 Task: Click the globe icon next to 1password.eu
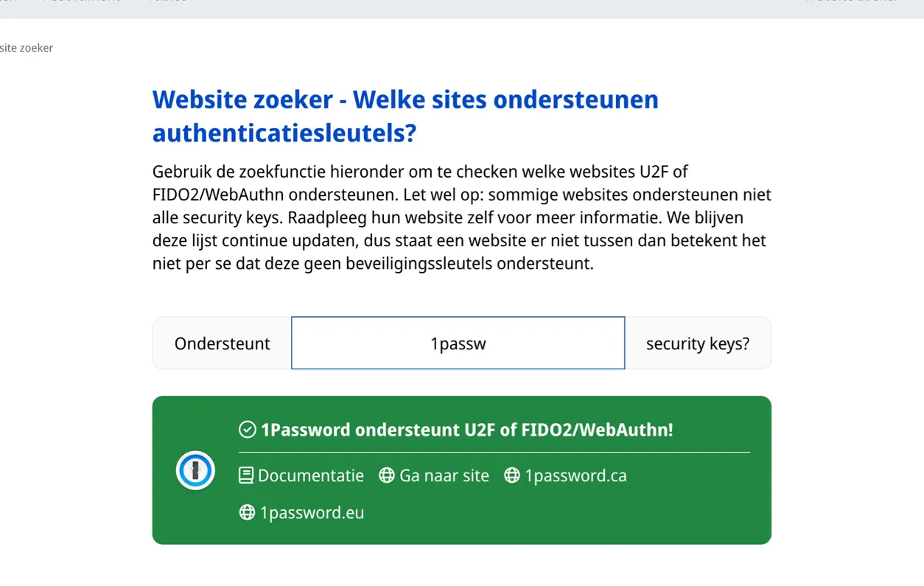pyautogui.click(x=245, y=512)
